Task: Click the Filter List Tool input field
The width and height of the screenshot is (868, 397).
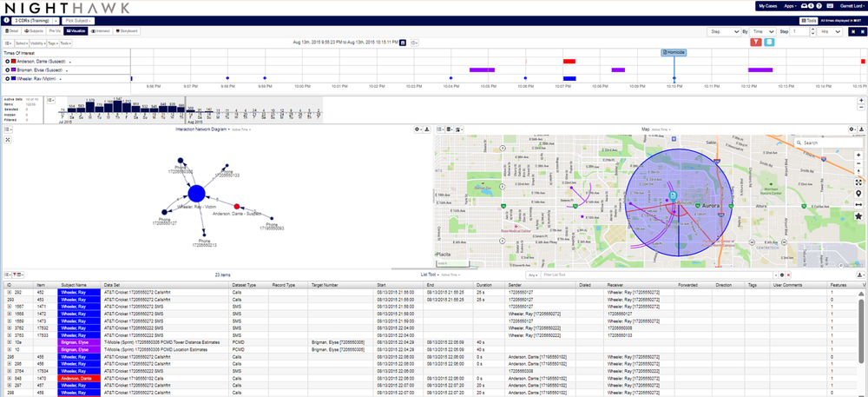Action: click(658, 275)
